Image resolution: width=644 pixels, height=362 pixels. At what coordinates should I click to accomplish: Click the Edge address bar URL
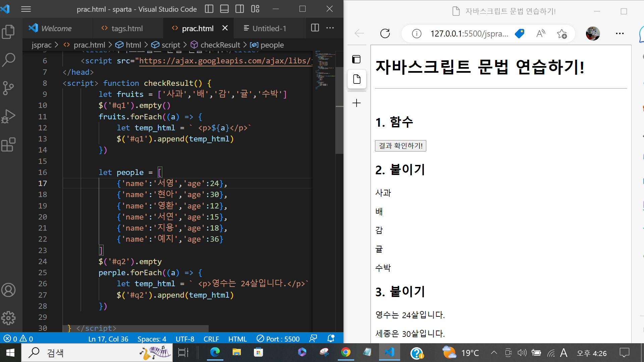469,34
